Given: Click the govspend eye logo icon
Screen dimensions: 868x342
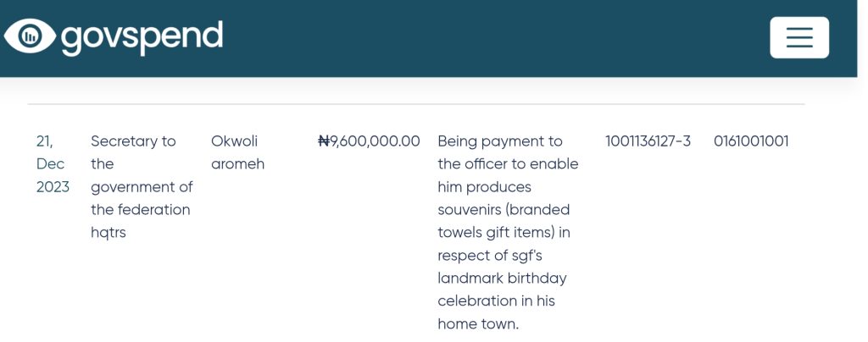Looking at the screenshot, I should pos(30,36).
